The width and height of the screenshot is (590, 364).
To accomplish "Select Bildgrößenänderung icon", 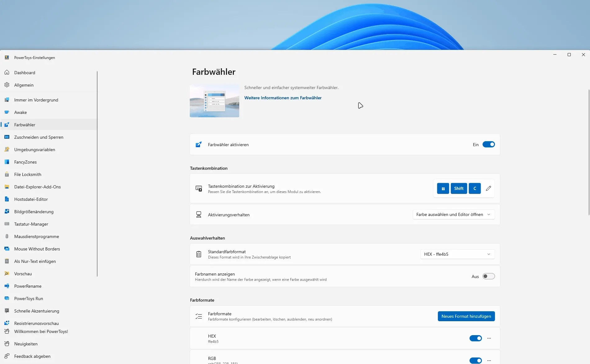I will [7, 211].
